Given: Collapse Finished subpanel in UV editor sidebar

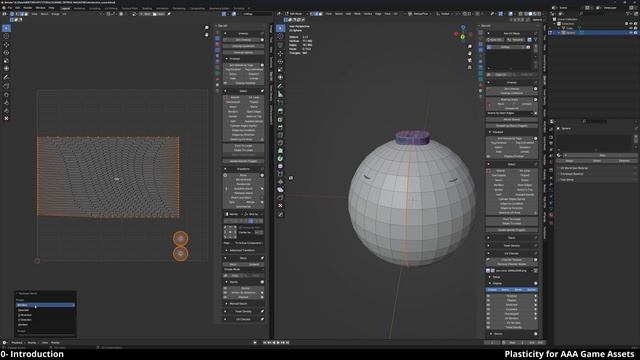Looking at the screenshot, I should click(227, 59).
